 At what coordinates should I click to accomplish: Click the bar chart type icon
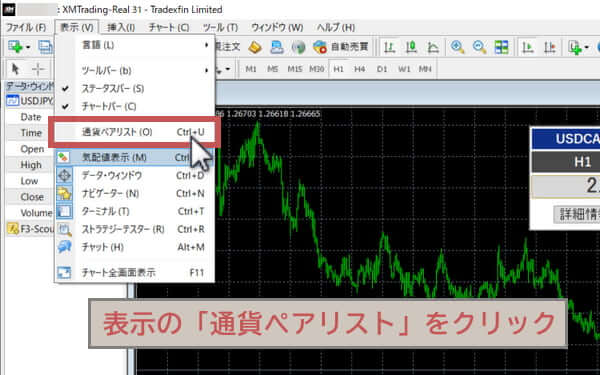pyautogui.click(x=390, y=47)
